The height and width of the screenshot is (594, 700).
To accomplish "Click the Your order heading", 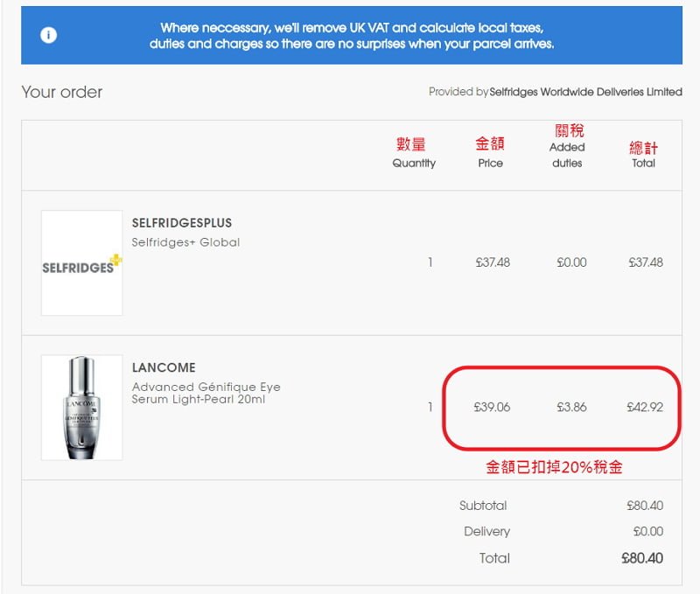I will (61, 92).
